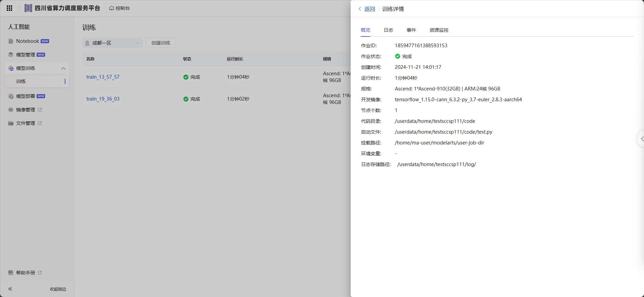Click the region dropdown arrow

137,43
